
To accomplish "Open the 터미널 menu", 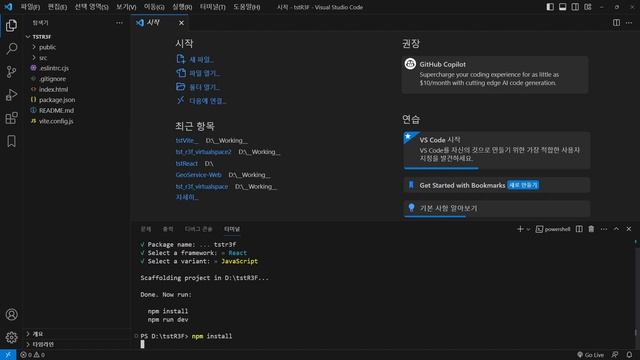I will [x=213, y=7].
